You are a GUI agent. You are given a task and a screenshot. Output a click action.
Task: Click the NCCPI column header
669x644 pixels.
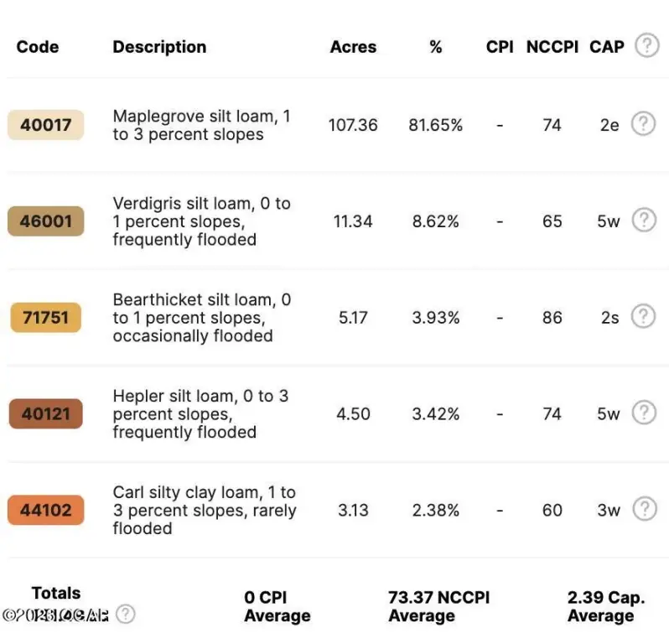552,47
